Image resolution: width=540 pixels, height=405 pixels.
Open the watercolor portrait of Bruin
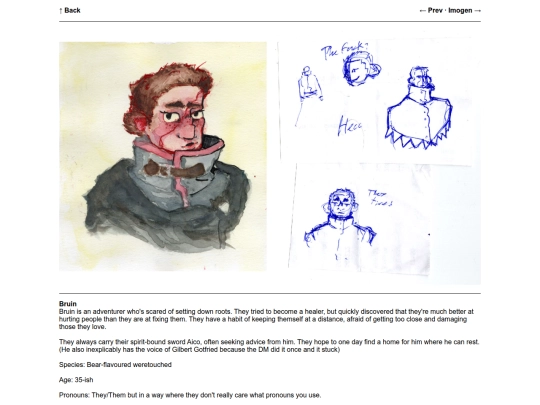(x=163, y=156)
